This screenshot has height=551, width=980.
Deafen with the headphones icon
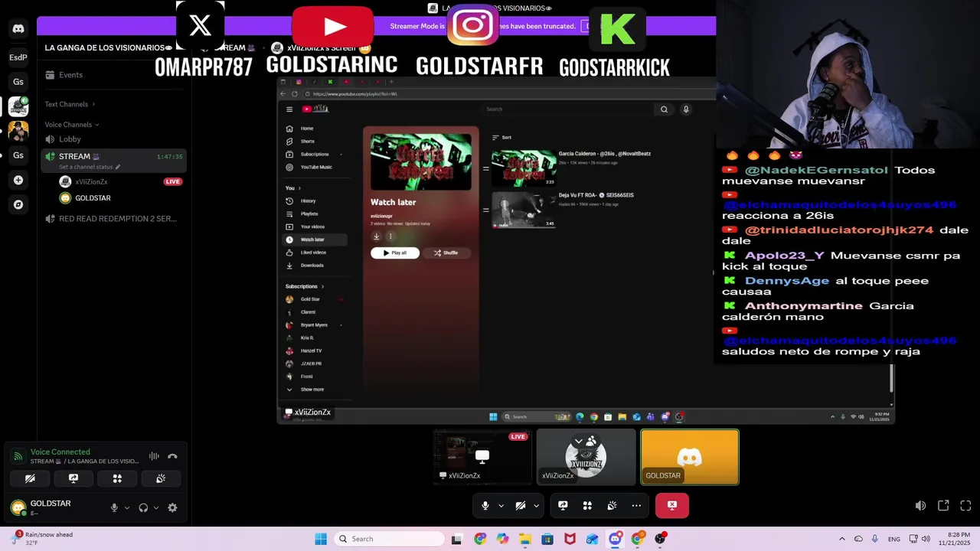click(x=143, y=507)
